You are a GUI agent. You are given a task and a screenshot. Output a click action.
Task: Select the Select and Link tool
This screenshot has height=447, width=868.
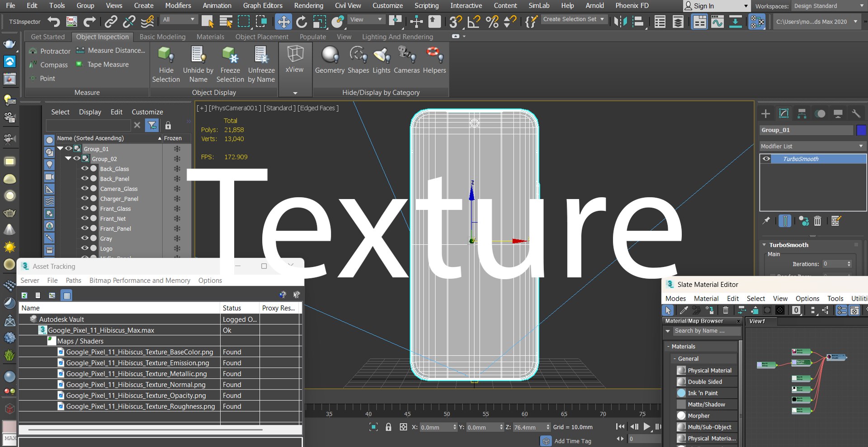[x=111, y=21]
